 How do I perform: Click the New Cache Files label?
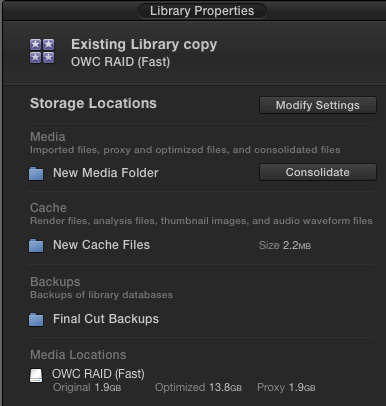(x=101, y=245)
